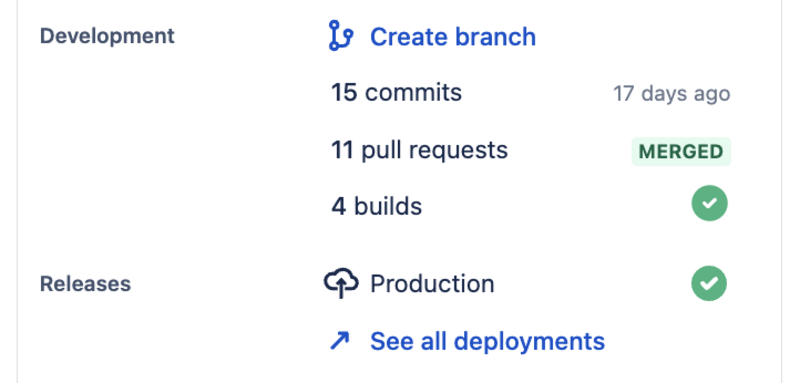
Task: Open the Create branch link
Action: point(453,37)
